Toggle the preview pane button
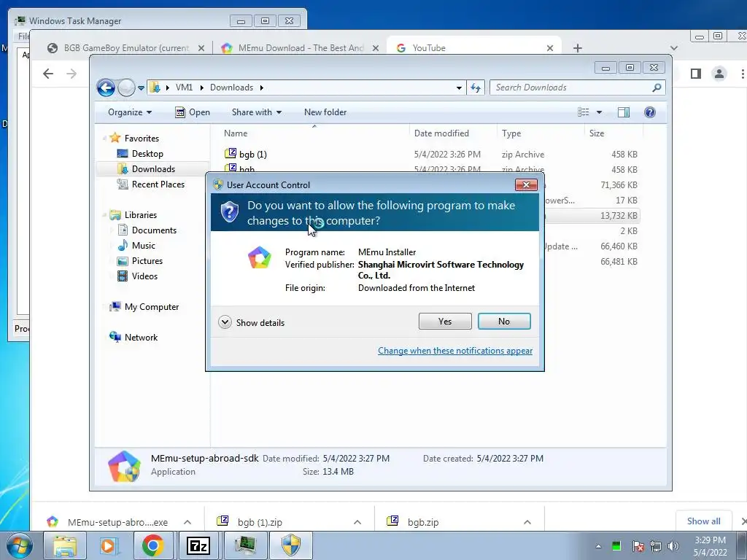The width and height of the screenshot is (747, 560). 624,112
